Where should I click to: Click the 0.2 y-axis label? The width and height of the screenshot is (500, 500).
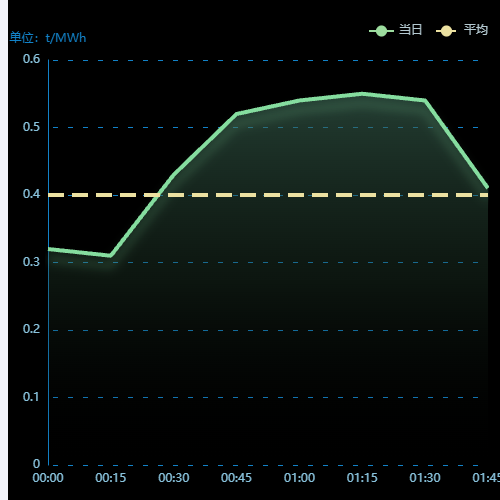[31, 329]
